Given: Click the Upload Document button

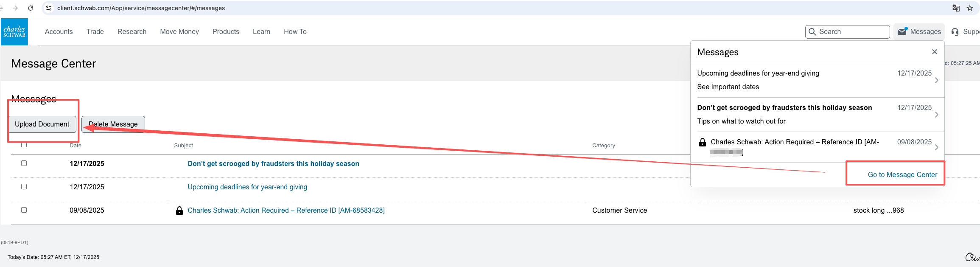Looking at the screenshot, I should coord(42,124).
